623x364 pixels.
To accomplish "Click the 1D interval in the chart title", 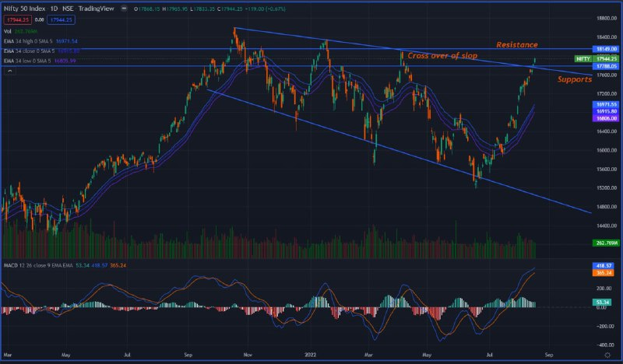I will pyautogui.click(x=54, y=9).
